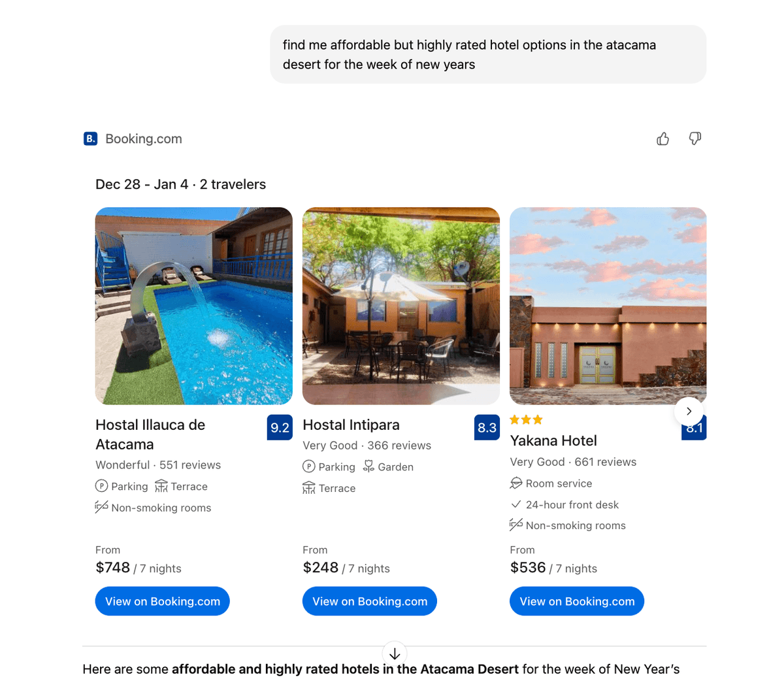Open Hostal Intipara on Booking.com
784x684 pixels.
(369, 601)
